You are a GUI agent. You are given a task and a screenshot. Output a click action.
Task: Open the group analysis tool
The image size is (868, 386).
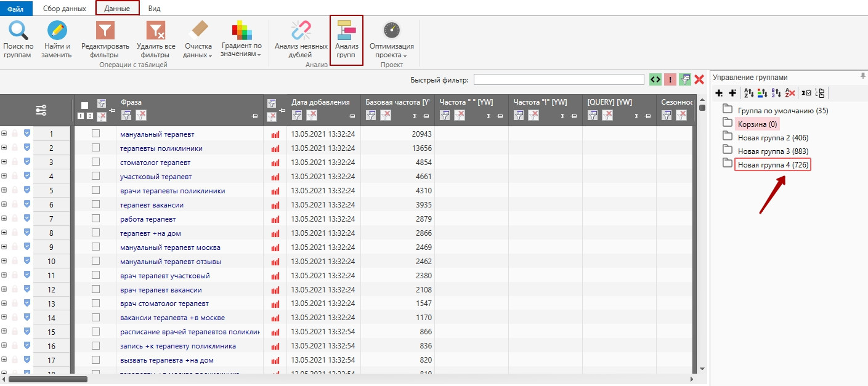346,39
